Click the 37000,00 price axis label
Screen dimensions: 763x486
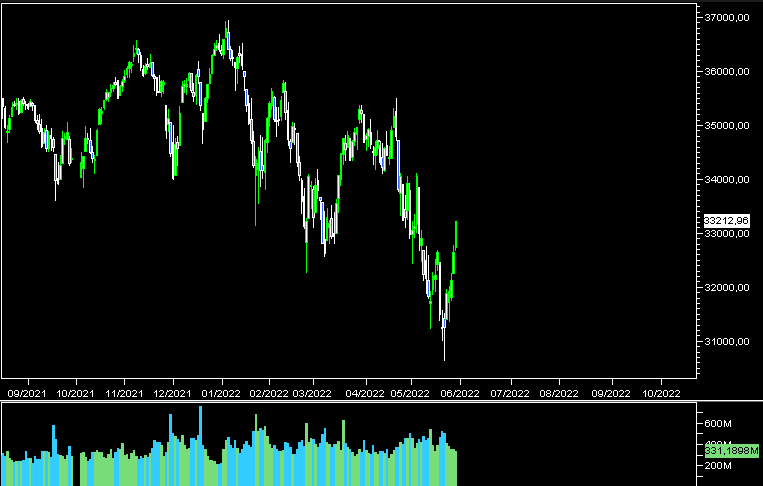point(727,18)
